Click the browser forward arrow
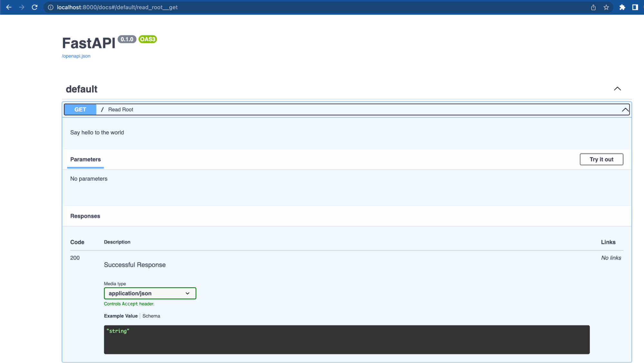The image size is (644, 363). (x=22, y=7)
